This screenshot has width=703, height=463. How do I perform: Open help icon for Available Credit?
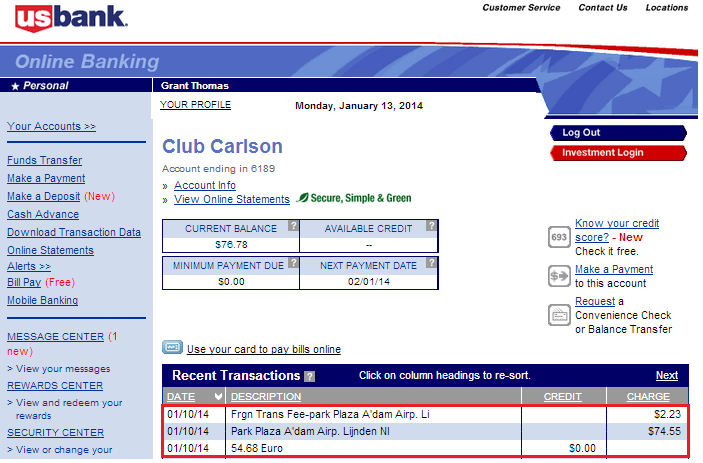tap(431, 225)
